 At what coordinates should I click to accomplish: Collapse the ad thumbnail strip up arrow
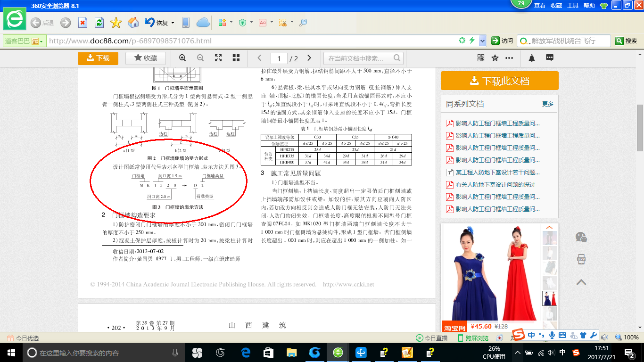[x=549, y=228]
